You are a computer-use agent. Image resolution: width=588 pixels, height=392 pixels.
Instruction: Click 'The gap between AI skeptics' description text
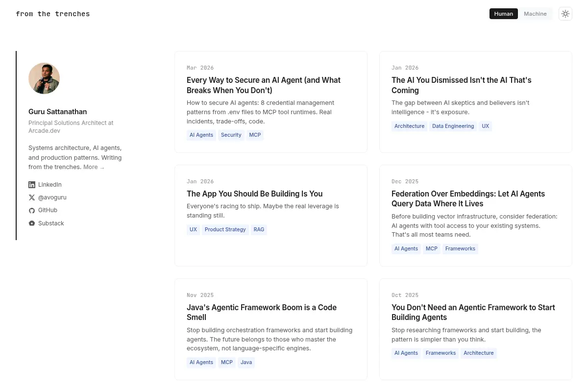(x=461, y=107)
